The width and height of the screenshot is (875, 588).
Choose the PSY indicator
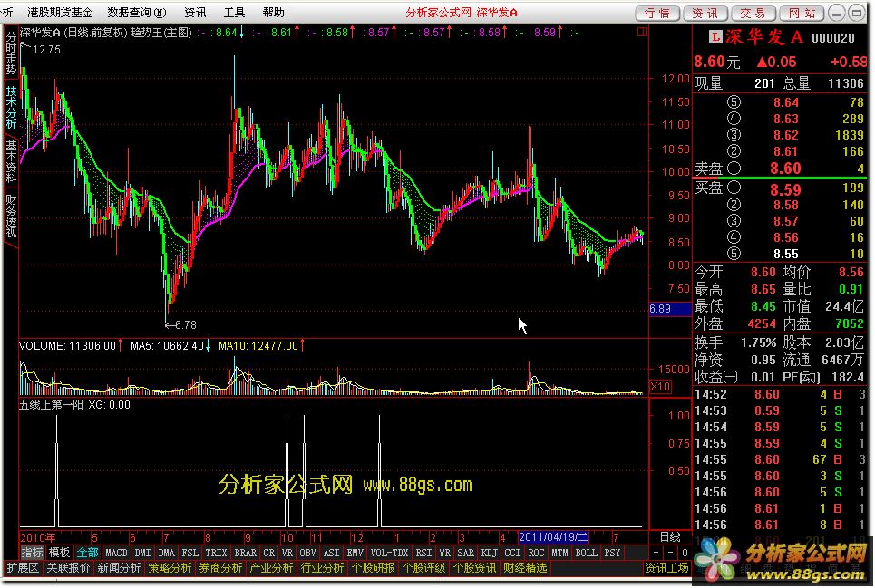pyautogui.click(x=612, y=553)
